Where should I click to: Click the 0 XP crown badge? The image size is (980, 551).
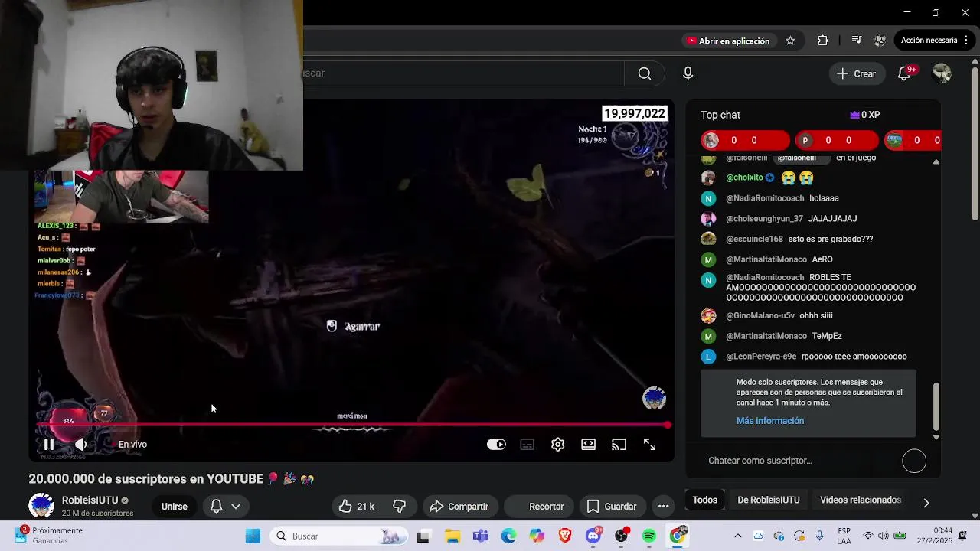(865, 115)
